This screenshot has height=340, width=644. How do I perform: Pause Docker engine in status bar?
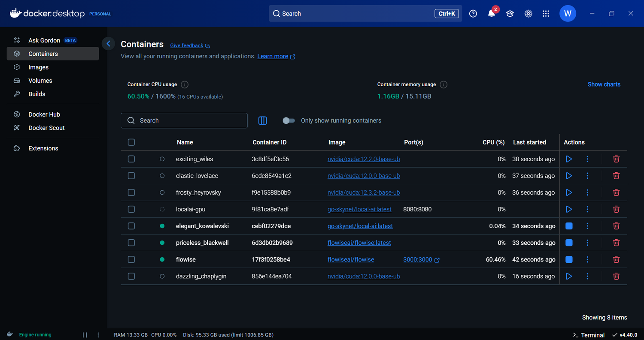point(85,335)
